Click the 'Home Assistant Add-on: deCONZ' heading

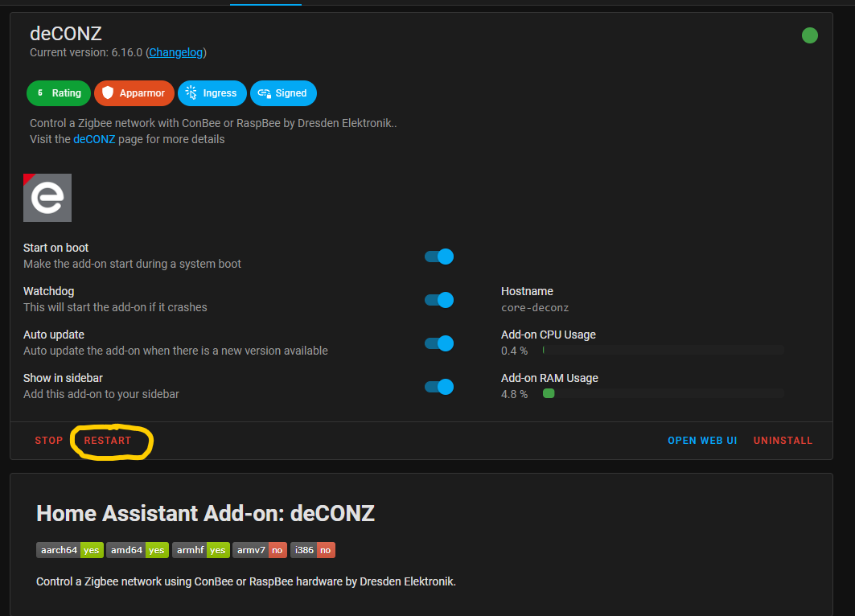[206, 514]
